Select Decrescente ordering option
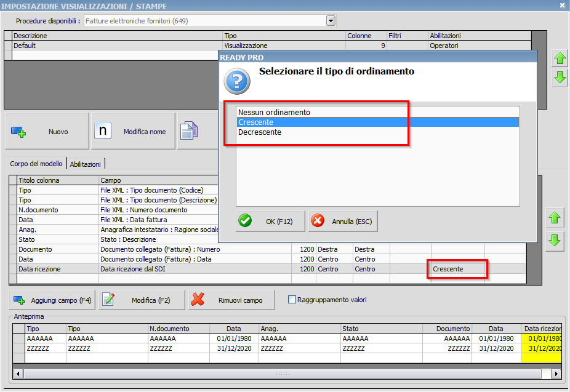570x392 pixels. coord(378,132)
